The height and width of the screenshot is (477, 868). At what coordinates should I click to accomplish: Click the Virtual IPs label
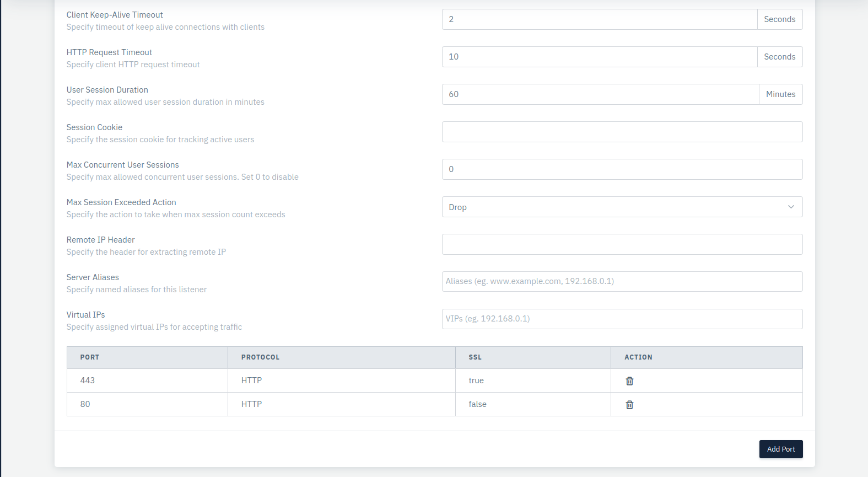click(85, 315)
